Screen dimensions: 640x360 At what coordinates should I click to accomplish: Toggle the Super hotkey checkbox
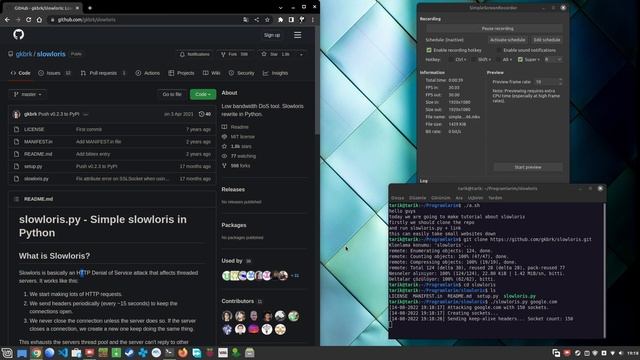pyautogui.click(x=520, y=60)
